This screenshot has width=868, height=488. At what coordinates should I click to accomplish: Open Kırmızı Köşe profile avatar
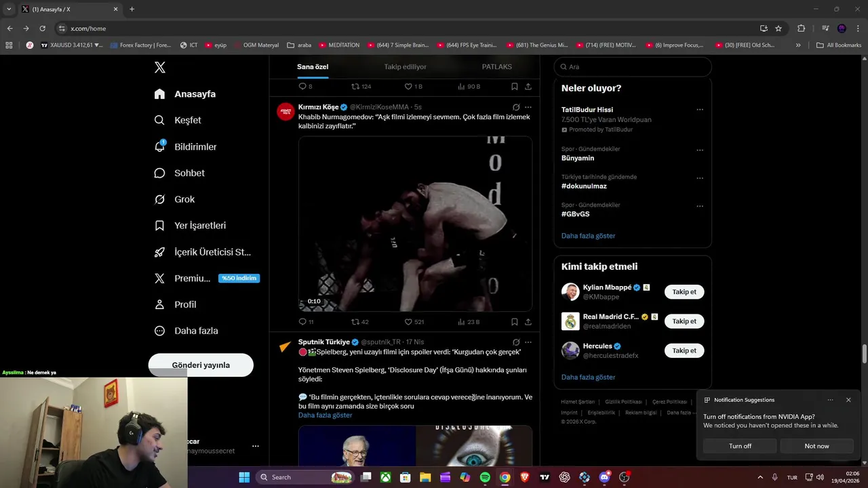click(x=285, y=112)
